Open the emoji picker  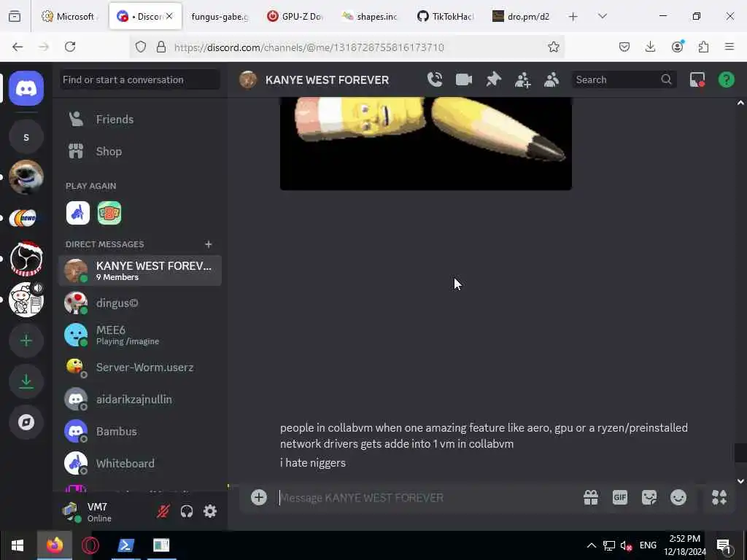(678, 497)
